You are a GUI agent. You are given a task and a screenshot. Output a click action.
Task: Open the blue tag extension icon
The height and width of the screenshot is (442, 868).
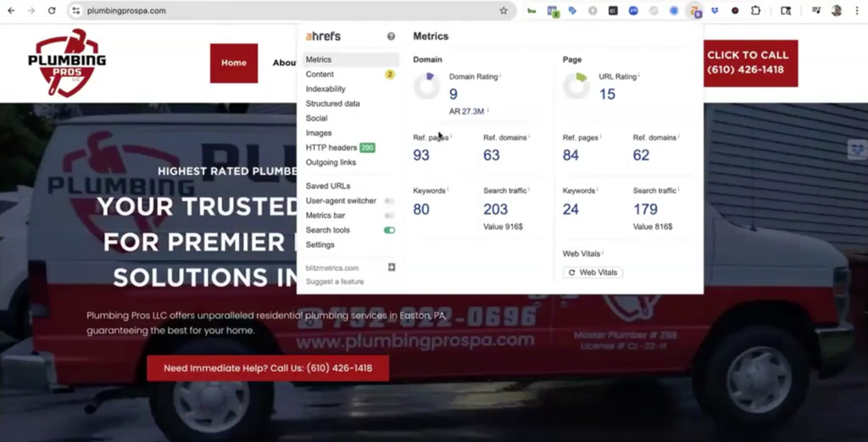pos(572,10)
